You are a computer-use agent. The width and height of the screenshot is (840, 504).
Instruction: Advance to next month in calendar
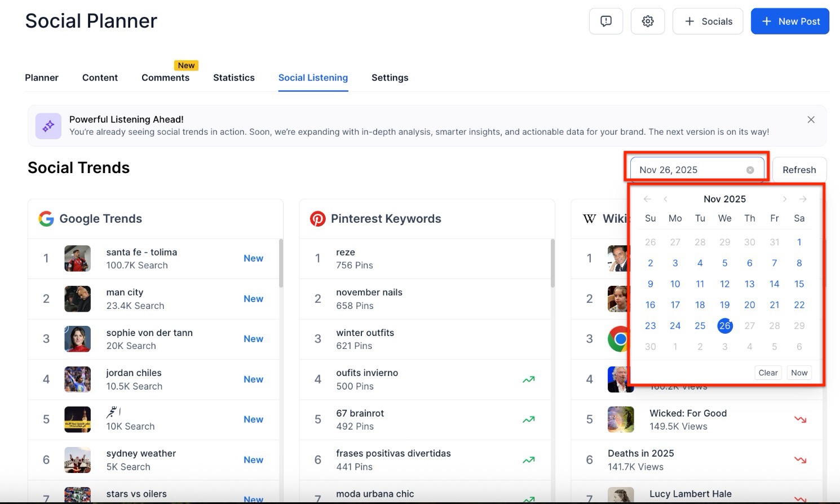tap(784, 199)
